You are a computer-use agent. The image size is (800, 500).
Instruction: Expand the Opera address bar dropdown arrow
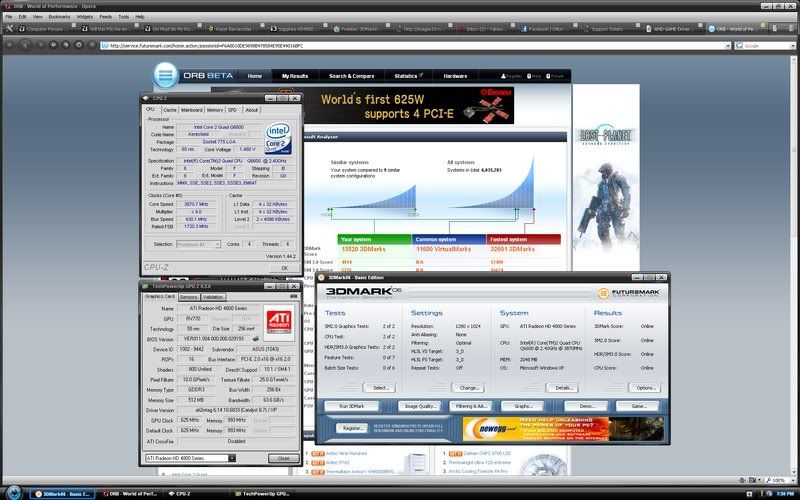728,45
